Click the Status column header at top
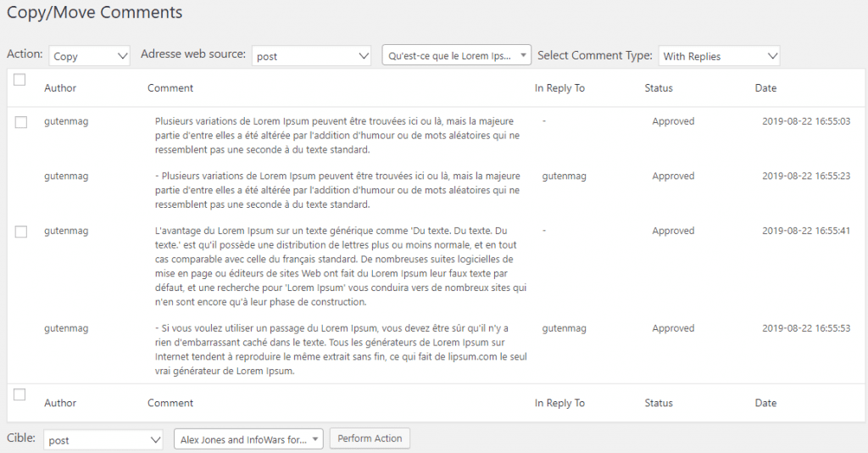Viewport: 868px width, 453px height. coord(659,88)
